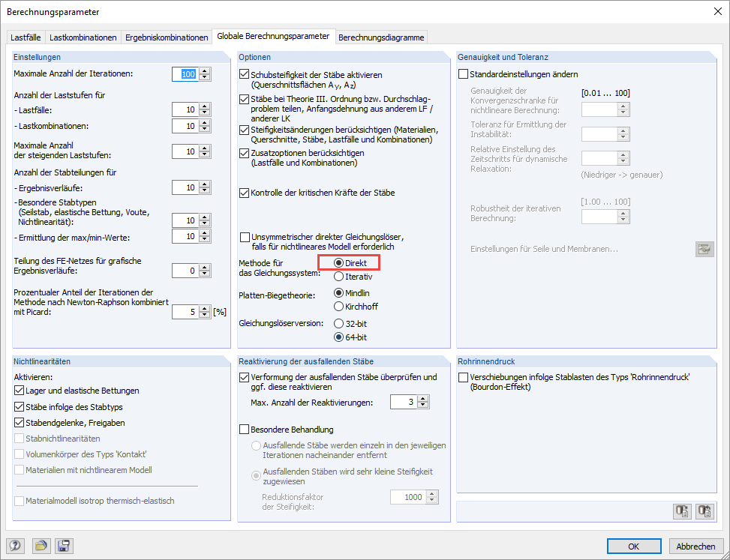Click the Einstellungen section header text
Viewport: 730px width, 560px height.
point(37,57)
